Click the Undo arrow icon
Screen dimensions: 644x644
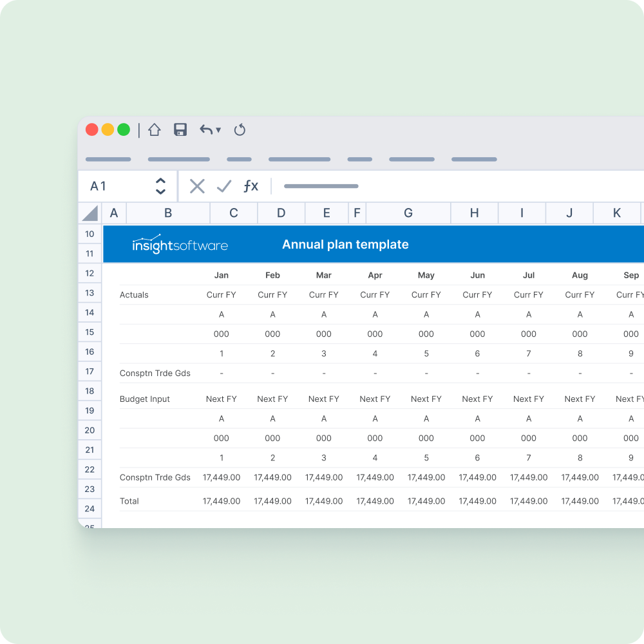pyautogui.click(x=206, y=130)
